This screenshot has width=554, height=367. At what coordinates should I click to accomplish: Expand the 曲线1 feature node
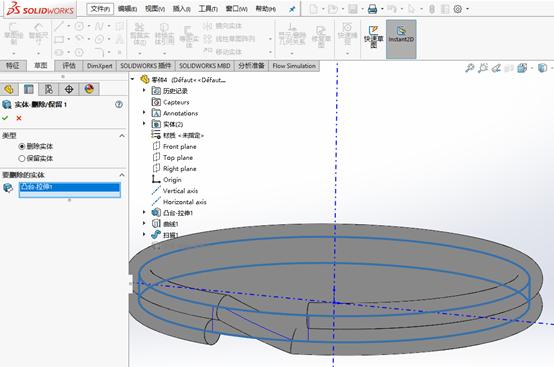tap(144, 223)
